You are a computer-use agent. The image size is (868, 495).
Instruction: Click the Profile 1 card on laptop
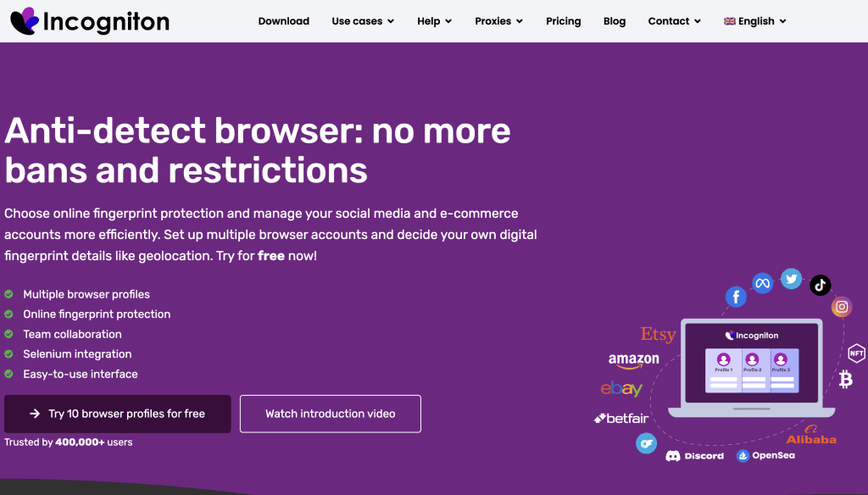pos(723,370)
